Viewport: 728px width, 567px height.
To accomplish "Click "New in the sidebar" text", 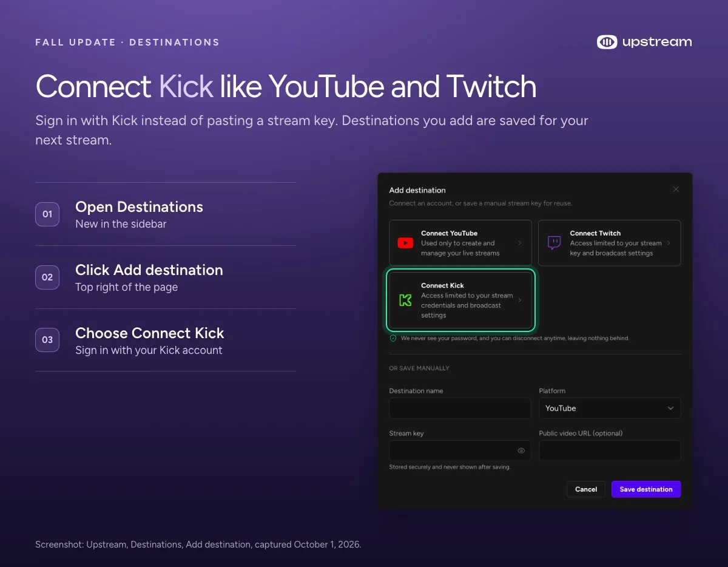I will 121,224.
